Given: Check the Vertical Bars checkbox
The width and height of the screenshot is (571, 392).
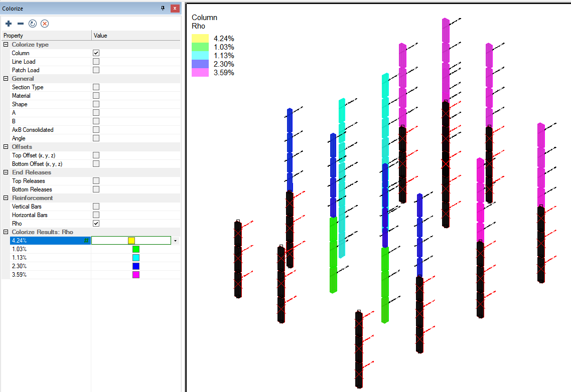Looking at the screenshot, I should click(96, 207).
